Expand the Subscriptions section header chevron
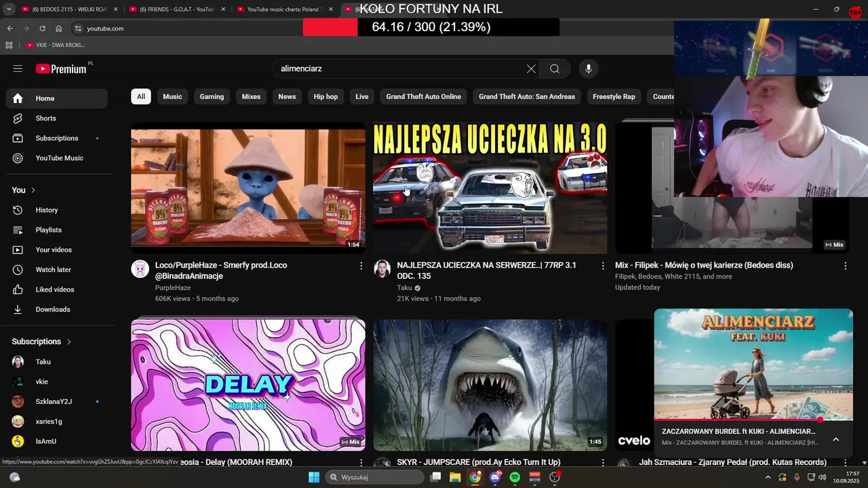This screenshot has width=868, height=488. (68, 342)
